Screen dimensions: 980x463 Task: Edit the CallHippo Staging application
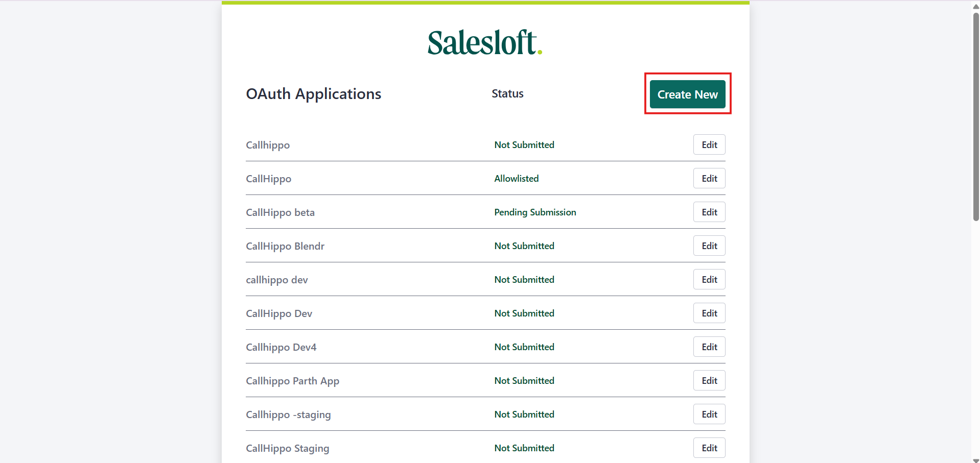coord(709,448)
